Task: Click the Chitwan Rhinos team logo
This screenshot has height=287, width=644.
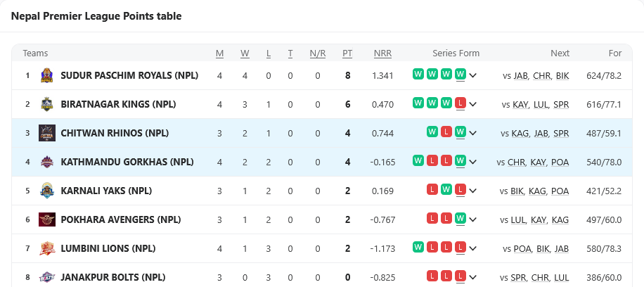Action: coord(47,133)
